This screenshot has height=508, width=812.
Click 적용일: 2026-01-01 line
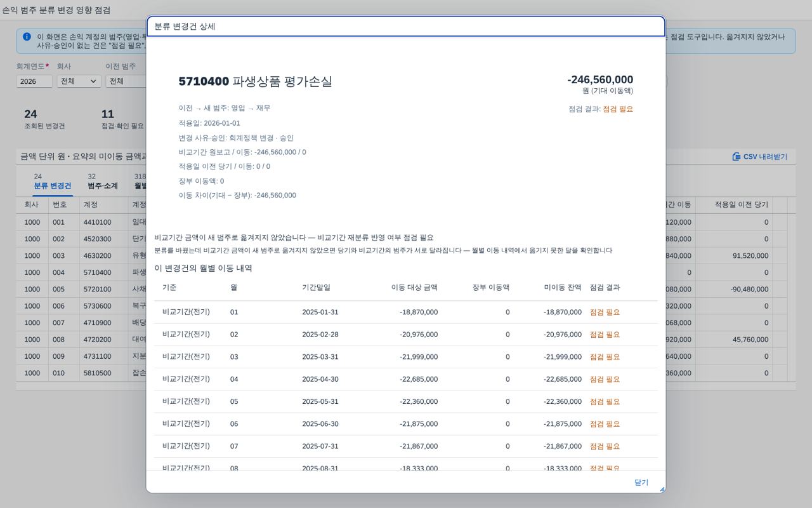click(x=209, y=123)
